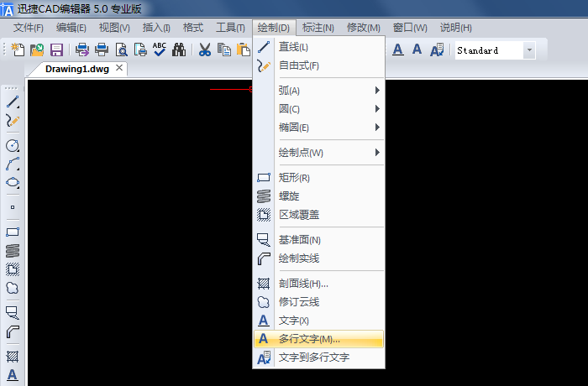Open the 文件(F) menu
588x386 pixels.
[x=29, y=28]
